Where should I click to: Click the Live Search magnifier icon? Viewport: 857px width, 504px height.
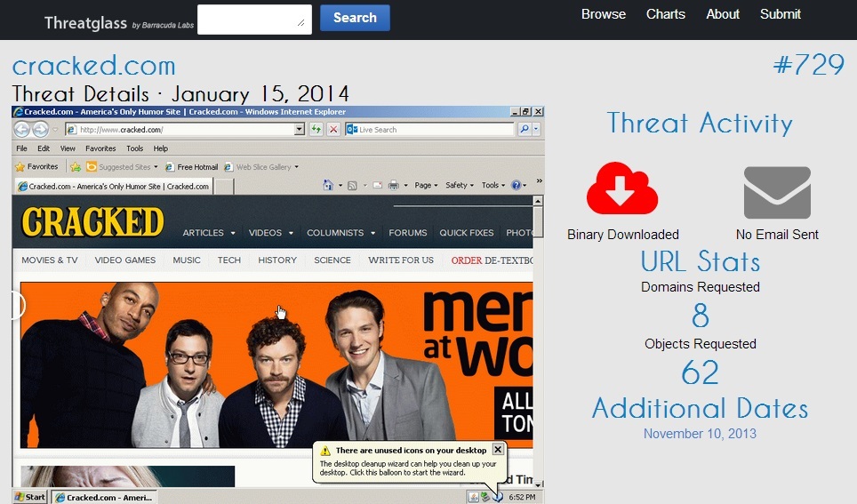pyautogui.click(x=525, y=130)
